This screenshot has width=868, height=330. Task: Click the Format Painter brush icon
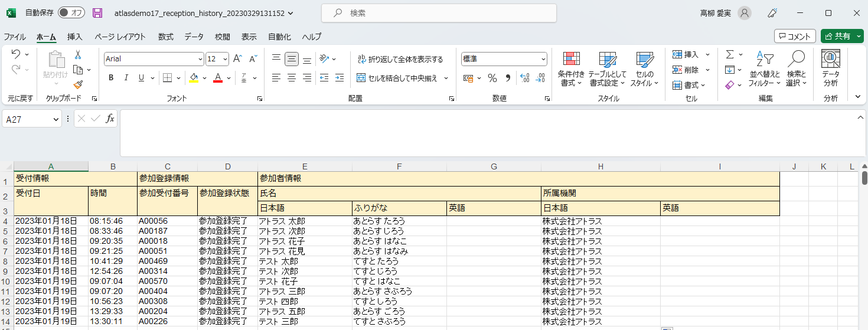tap(78, 84)
